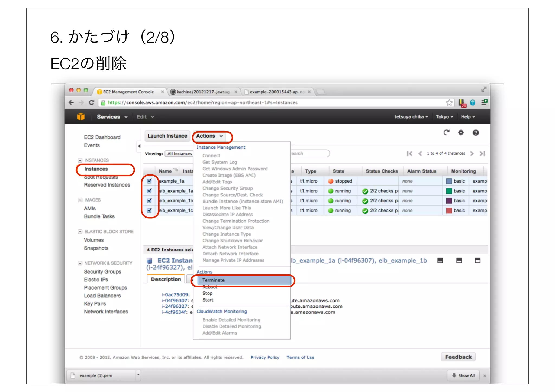This screenshot has height=392, width=555.
Task: Collapse the INSTANCES sidebar section
Action: click(80, 160)
